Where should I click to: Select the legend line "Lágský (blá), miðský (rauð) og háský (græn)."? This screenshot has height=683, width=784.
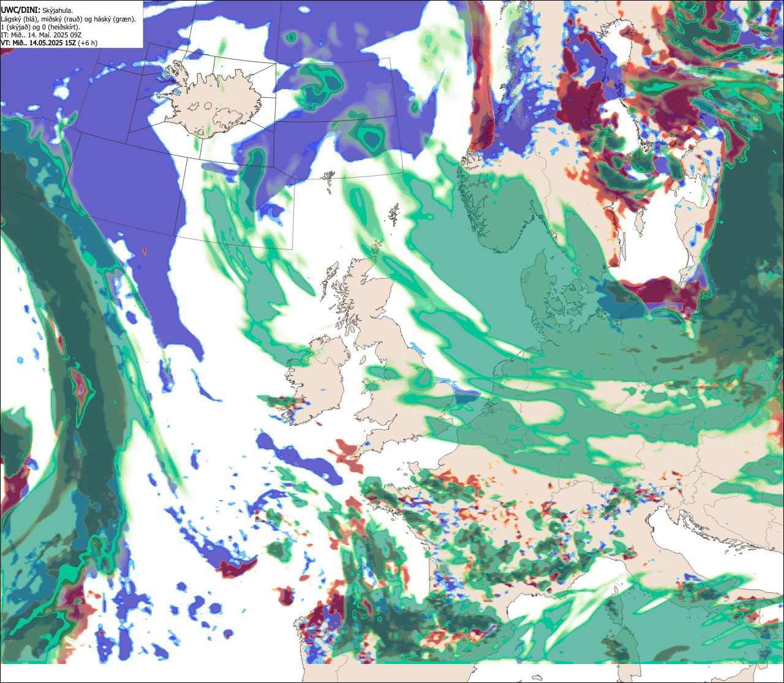[x=69, y=18]
